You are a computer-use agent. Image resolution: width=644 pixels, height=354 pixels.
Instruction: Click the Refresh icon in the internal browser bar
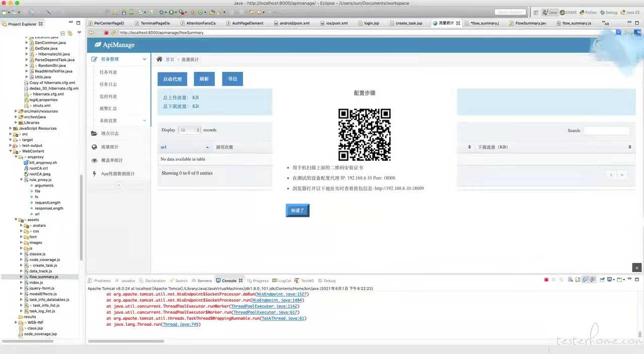pos(114,33)
